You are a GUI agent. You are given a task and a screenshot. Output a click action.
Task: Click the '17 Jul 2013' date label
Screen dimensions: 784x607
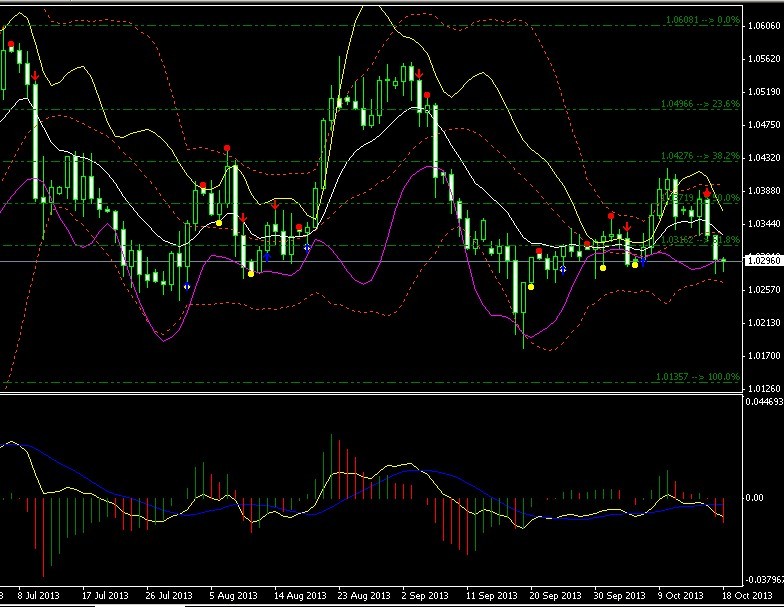(105, 596)
